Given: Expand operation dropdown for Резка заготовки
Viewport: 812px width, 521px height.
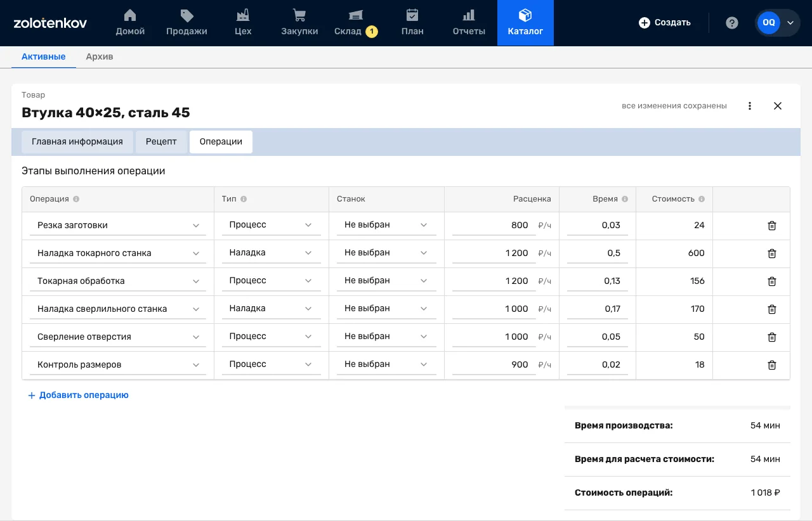Looking at the screenshot, I should click(x=118, y=226).
